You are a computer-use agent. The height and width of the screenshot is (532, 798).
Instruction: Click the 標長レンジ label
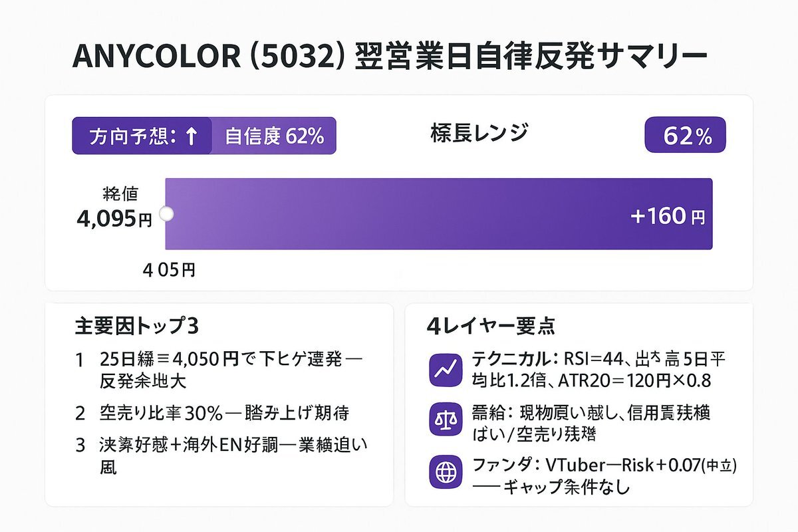[x=479, y=133]
